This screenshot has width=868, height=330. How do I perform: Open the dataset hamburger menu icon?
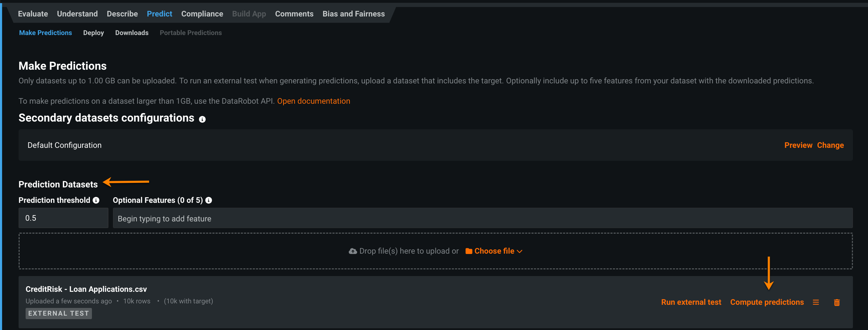(816, 302)
